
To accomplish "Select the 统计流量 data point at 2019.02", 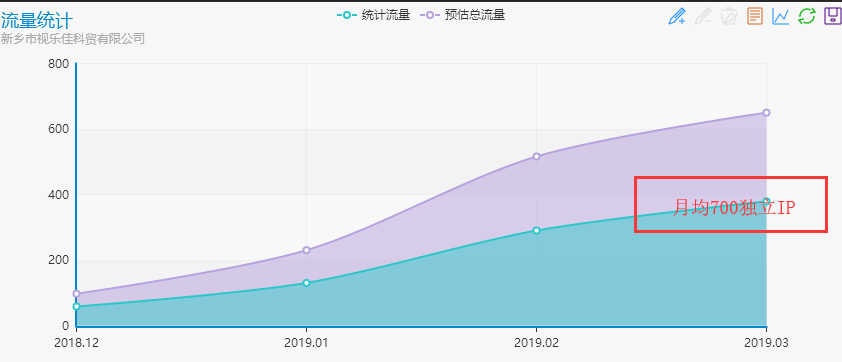I will pos(536,230).
